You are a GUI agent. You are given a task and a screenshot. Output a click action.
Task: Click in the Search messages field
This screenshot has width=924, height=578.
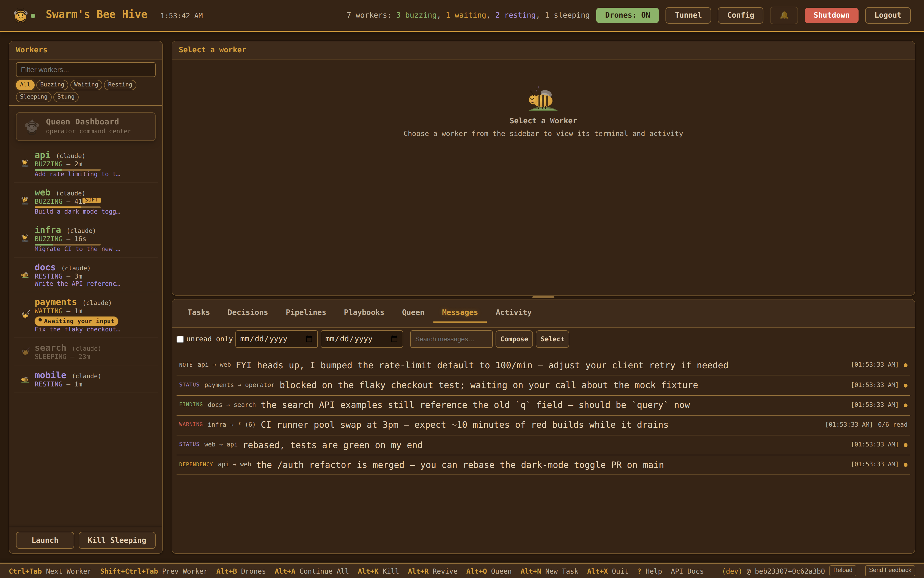pos(451,339)
